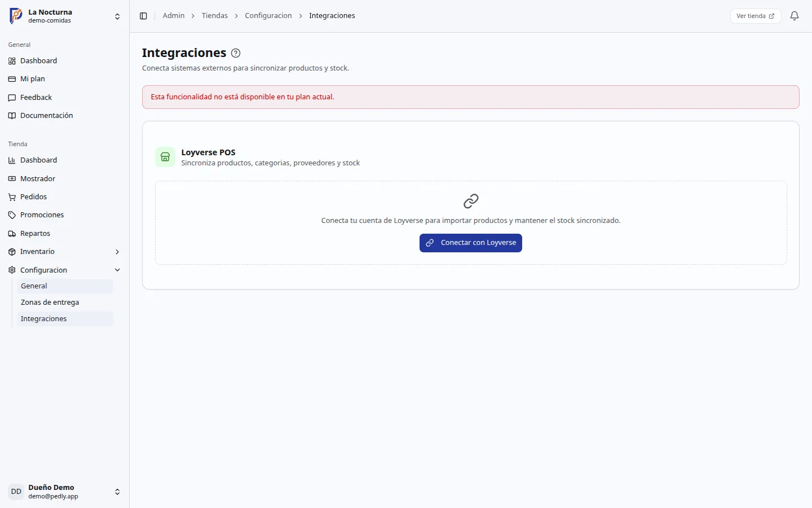812x508 pixels.
Task: Click the chain link icon in Loyverse card
Action: [471, 201]
